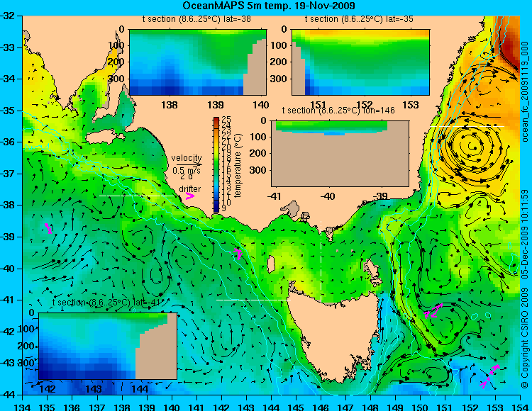Click the '154' longitude label on bottom axis

coord(520,407)
